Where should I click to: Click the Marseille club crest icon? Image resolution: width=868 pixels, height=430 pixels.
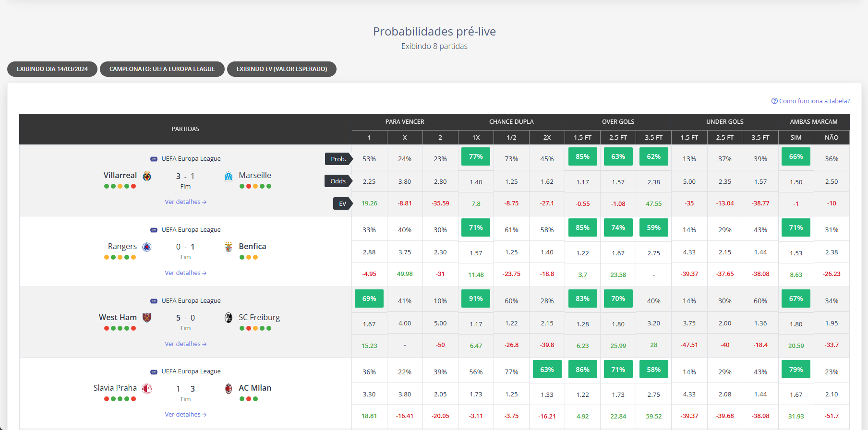(x=229, y=176)
